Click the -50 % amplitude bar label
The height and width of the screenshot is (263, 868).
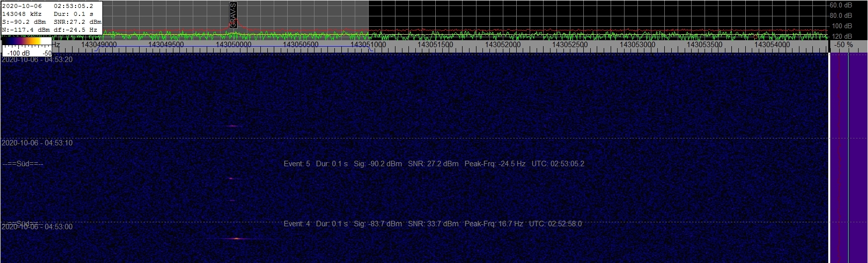[x=844, y=45]
